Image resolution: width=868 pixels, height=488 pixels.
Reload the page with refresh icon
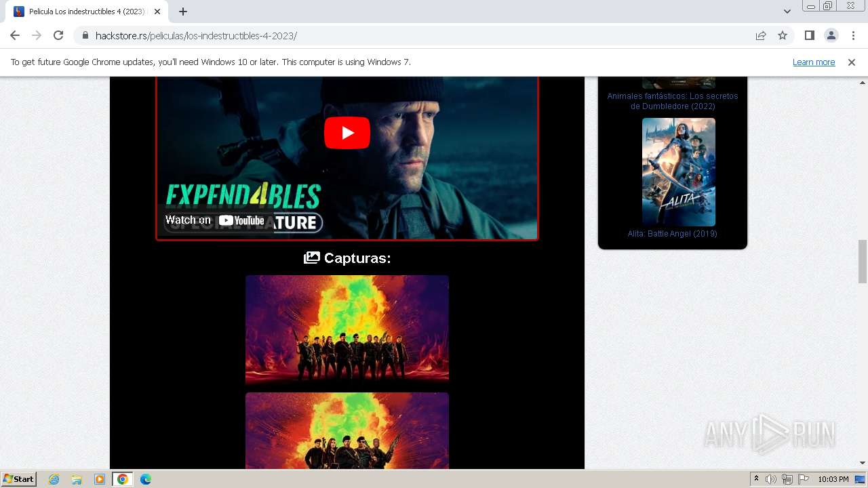pyautogui.click(x=58, y=35)
